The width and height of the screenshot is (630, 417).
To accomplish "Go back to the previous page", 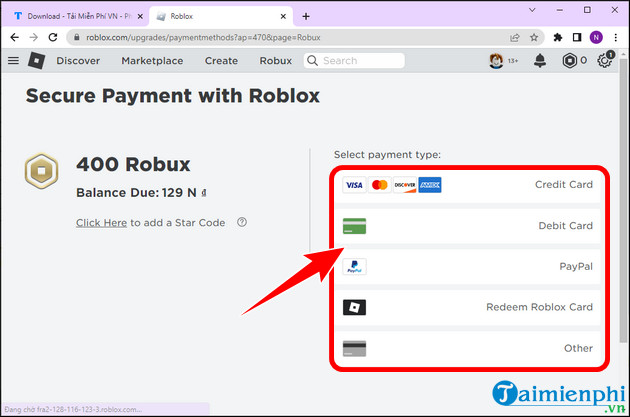I will [14, 37].
